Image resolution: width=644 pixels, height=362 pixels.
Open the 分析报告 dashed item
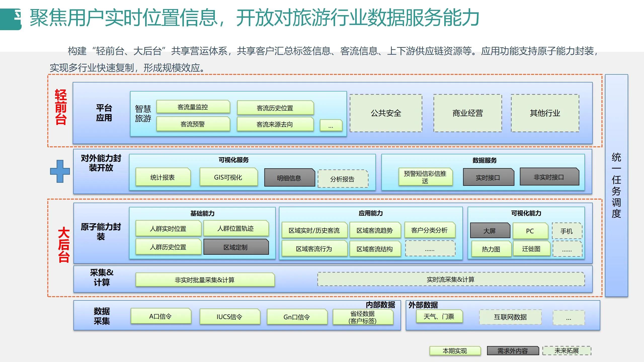tap(343, 179)
